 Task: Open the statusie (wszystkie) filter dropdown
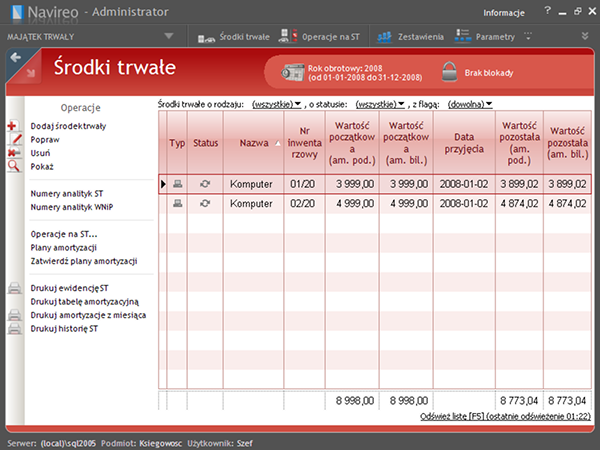[x=380, y=103]
